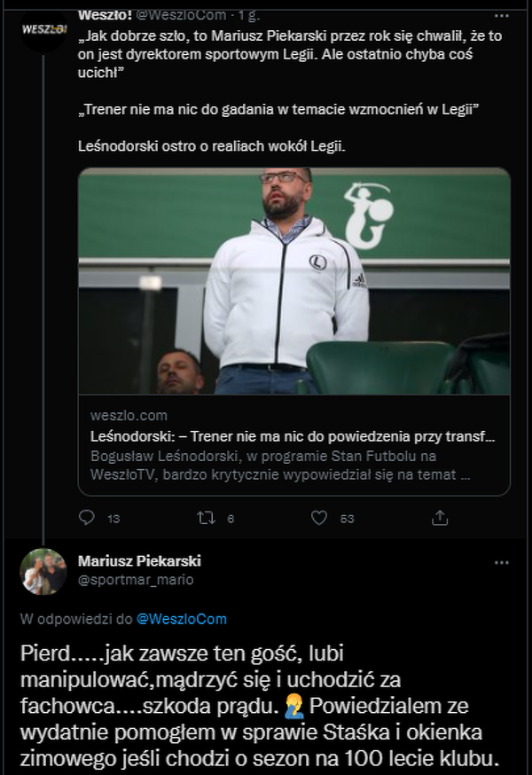Click the reply icon under Weszło tweet
The height and width of the screenshot is (775, 532).
tap(87, 518)
